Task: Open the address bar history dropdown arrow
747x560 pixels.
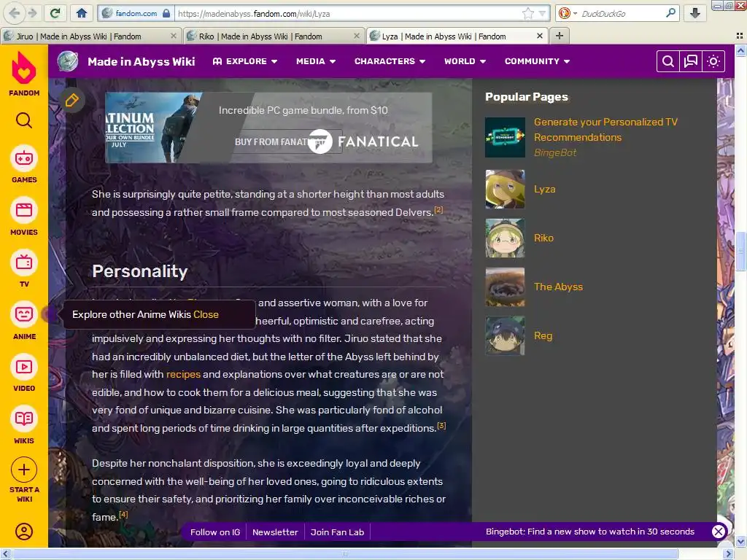Action: pos(542,13)
